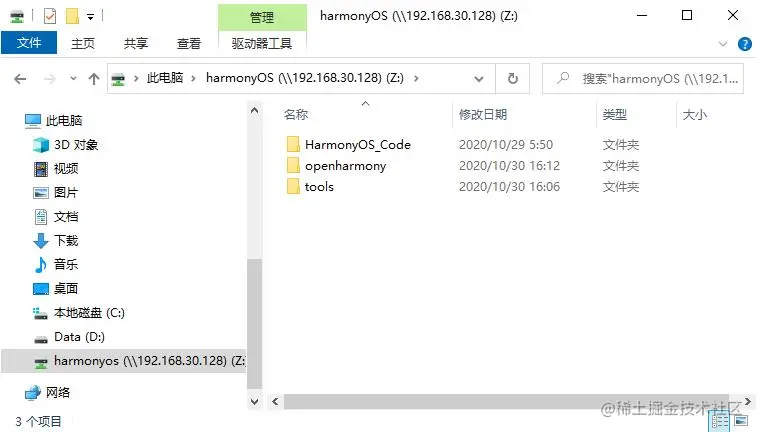This screenshot has height=432, width=757.
Task: Open the address bar history dropdown
Action: (479, 79)
